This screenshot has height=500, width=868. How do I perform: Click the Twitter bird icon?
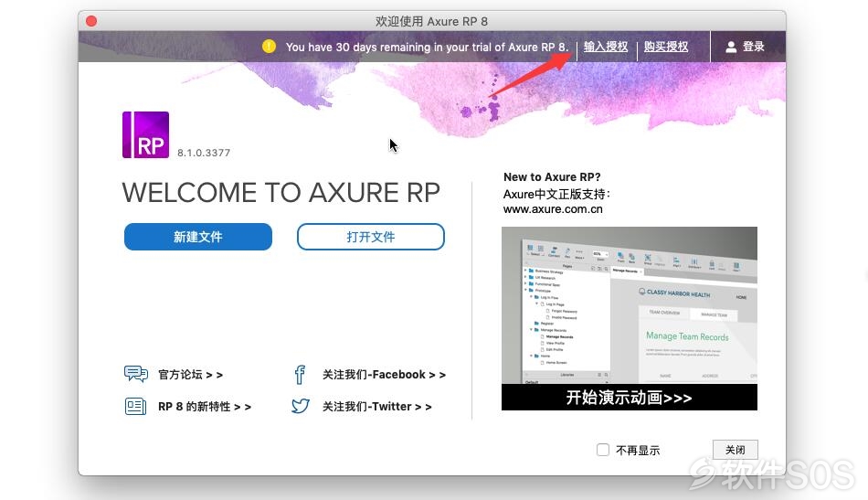coord(300,407)
